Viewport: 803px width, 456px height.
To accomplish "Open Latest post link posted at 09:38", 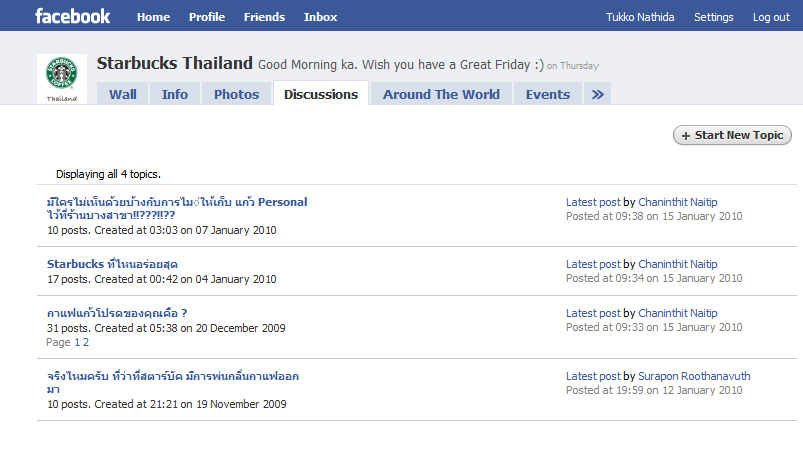I will (593, 202).
